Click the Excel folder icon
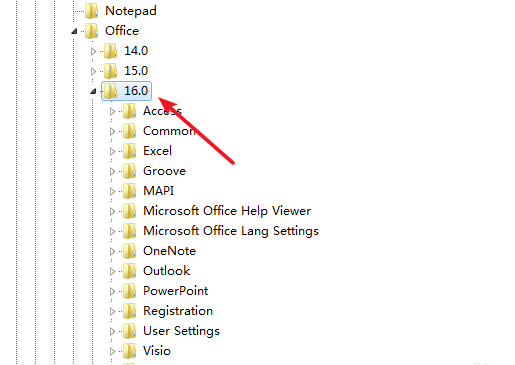 [x=129, y=151]
